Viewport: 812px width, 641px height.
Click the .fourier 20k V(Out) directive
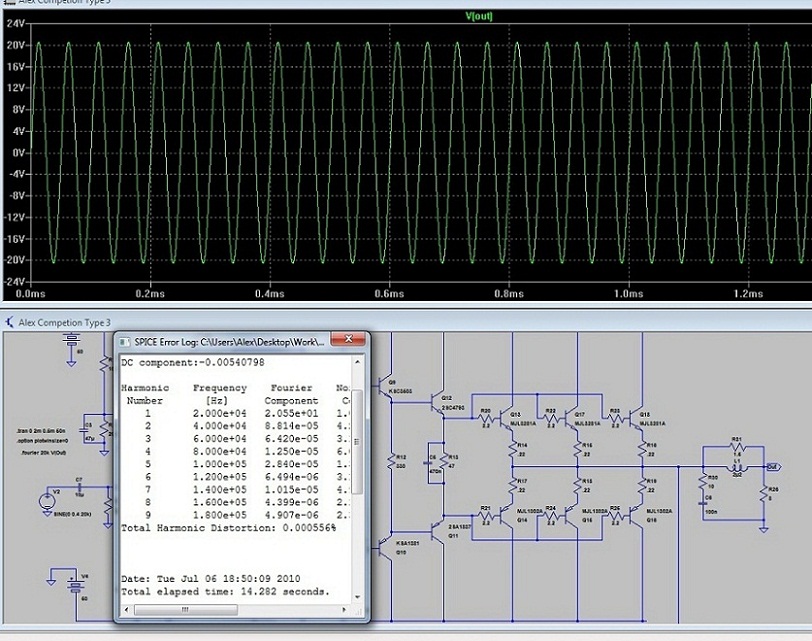44,453
